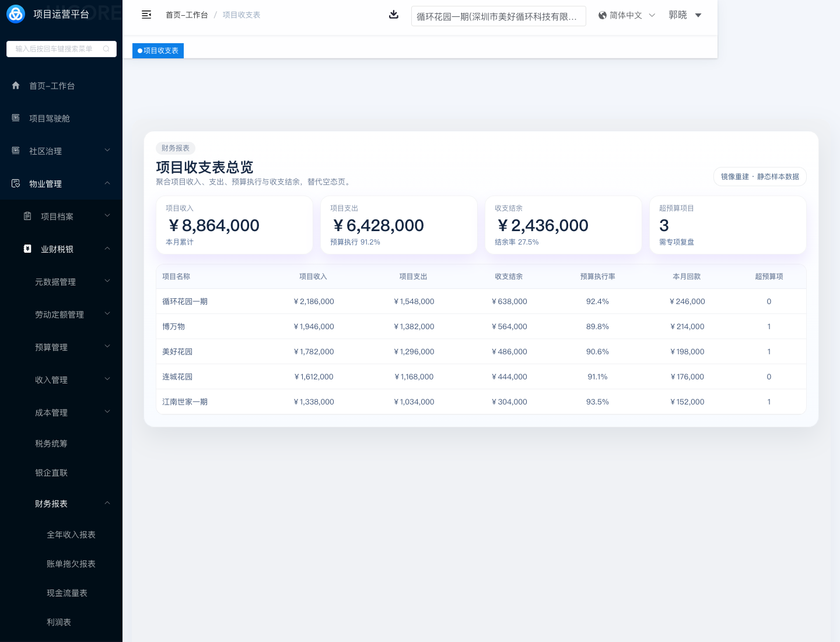Click the download icon in header
The image size is (840, 642).
(394, 15)
